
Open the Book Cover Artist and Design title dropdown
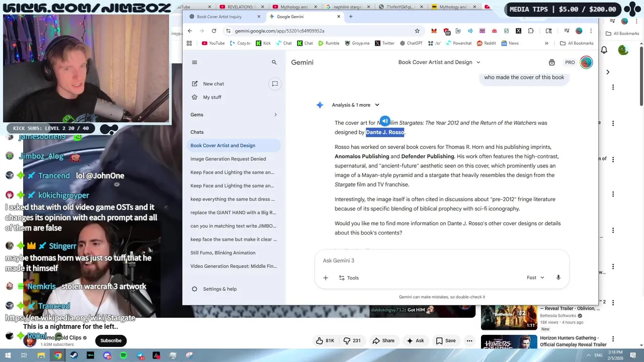point(439,62)
